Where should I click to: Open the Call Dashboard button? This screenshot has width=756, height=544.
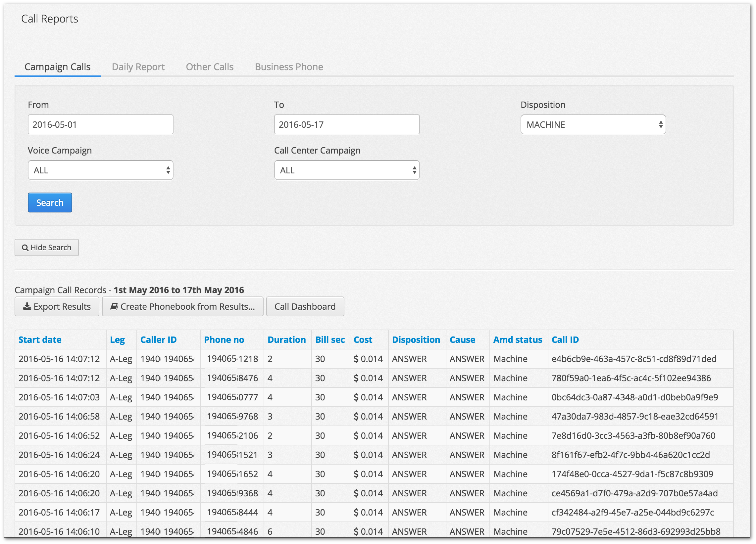pyautogui.click(x=305, y=306)
